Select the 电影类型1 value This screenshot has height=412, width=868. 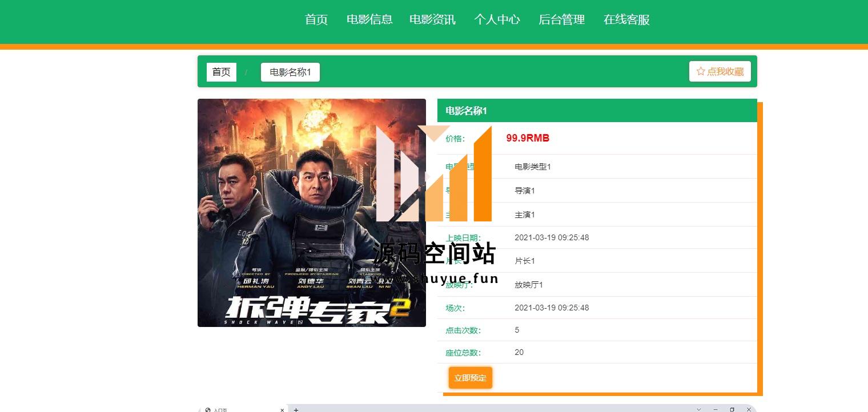pyautogui.click(x=533, y=167)
